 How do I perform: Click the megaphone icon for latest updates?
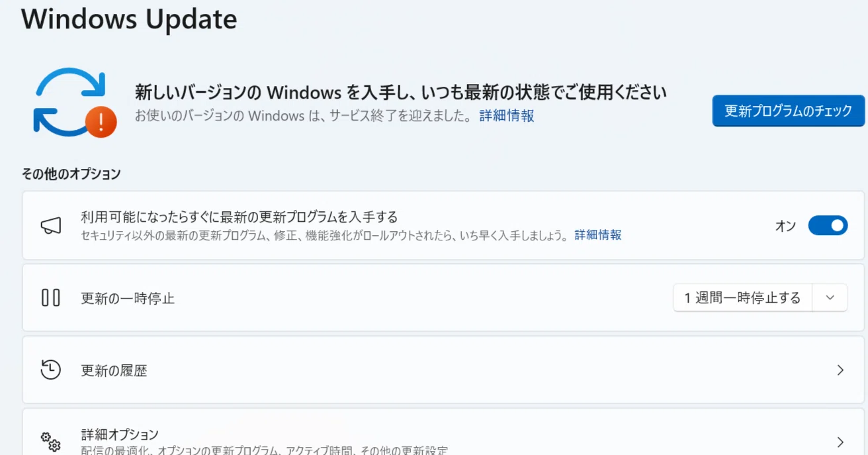coord(51,226)
